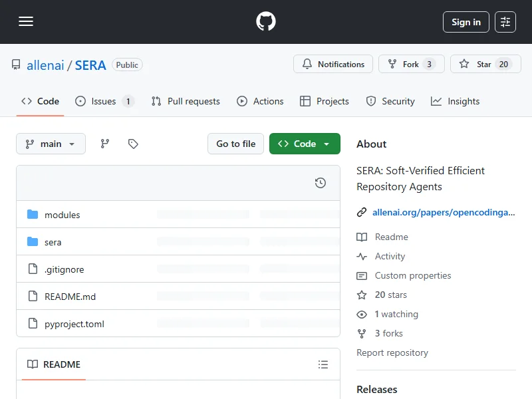View branches using the branch icon
Screen dimensions: 532x399
click(x=105, y=144)
